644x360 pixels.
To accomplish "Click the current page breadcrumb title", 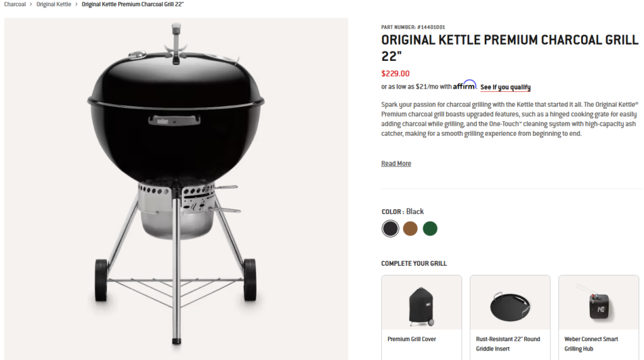I will pyautogui.click(x=133, y=4).
